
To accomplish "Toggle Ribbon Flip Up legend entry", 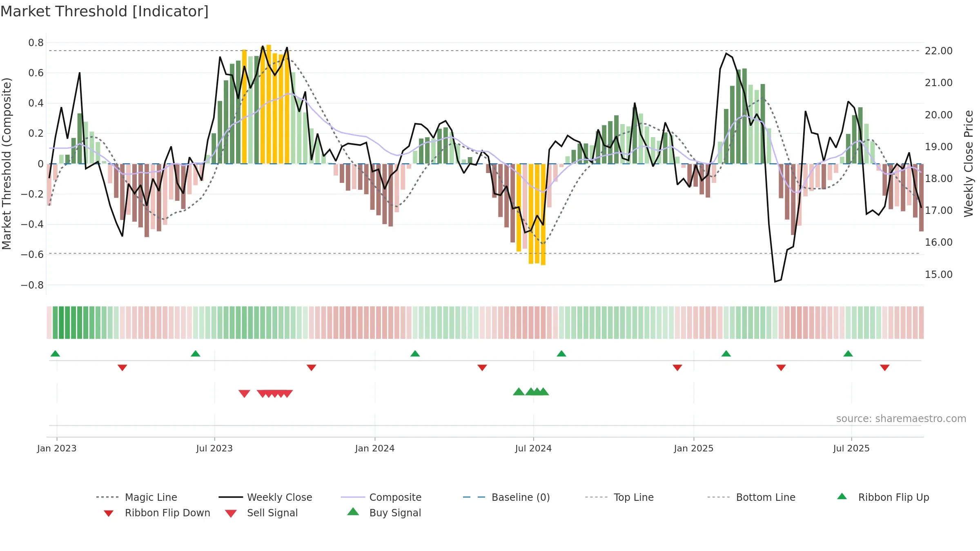I will point(883,497).
